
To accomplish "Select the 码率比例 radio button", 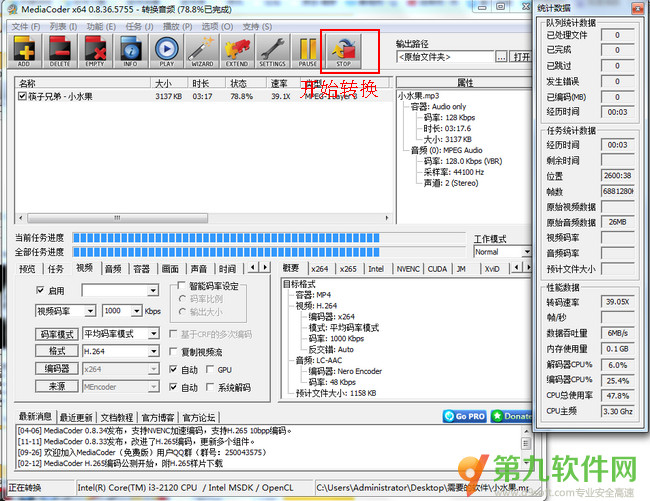I will [182, 298].
